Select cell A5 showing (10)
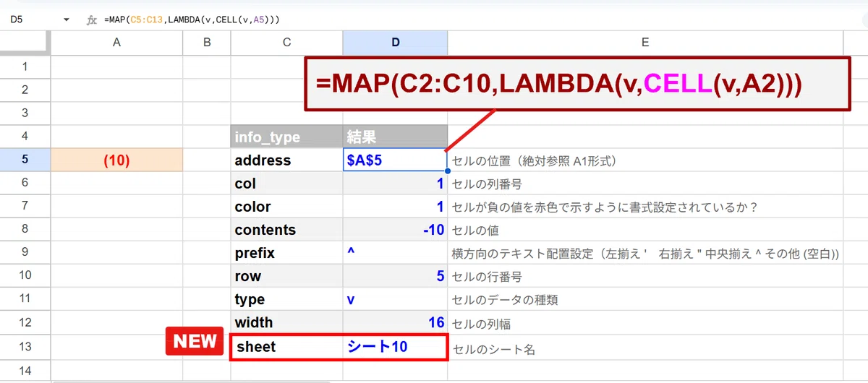The height and width of the screenshot is (383, 868). point(116,160)
